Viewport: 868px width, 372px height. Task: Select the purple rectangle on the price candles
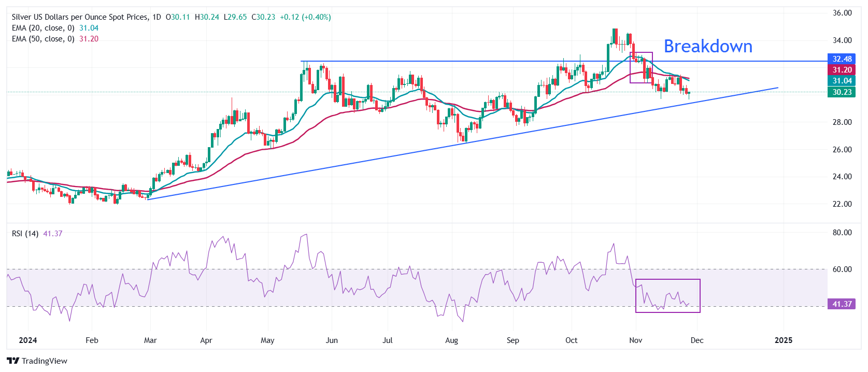coord(641,53)
